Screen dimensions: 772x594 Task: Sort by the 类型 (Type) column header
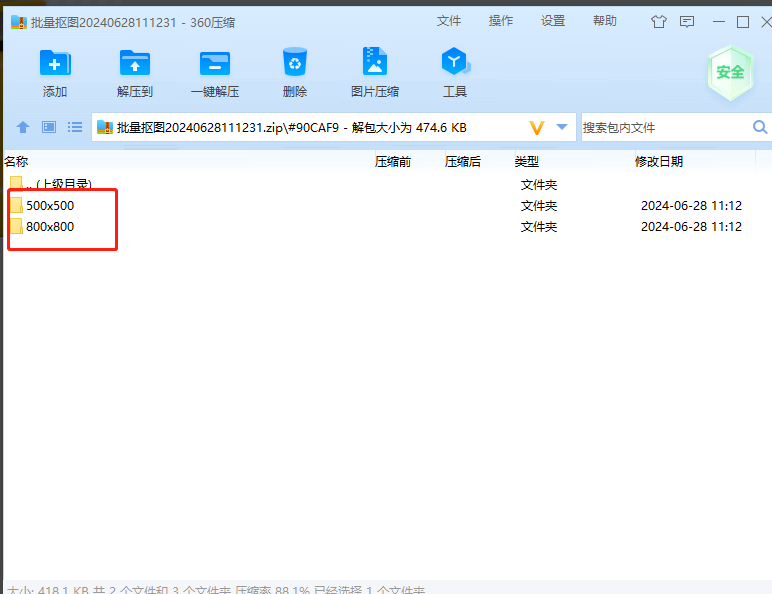(526, 162)
